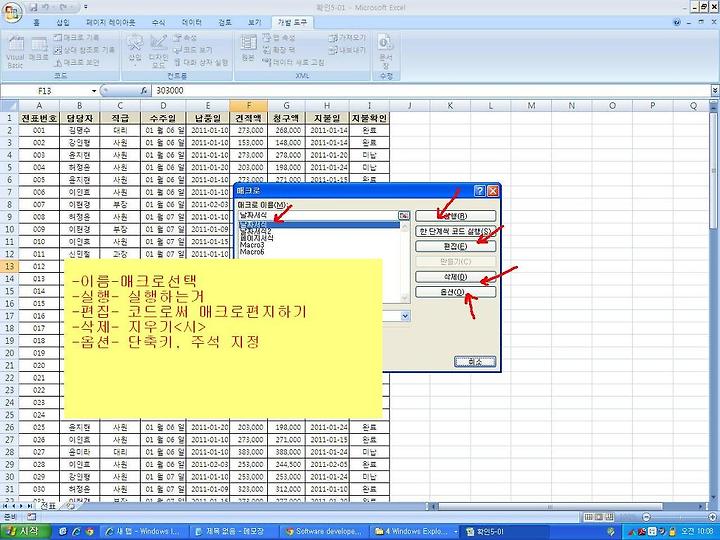Click 데이터 새로 고침 in XML group
720x540 pixels.
pos(293,62)
